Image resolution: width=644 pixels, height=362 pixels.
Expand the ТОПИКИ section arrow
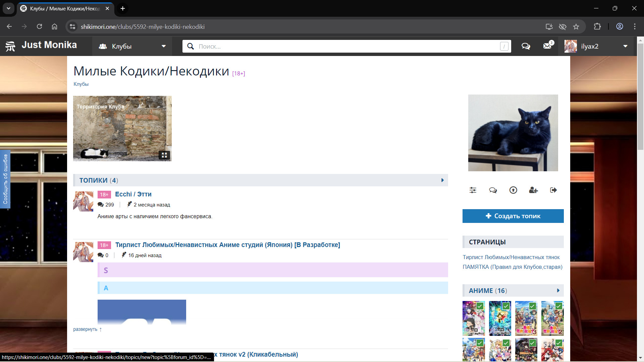point(442,180)
